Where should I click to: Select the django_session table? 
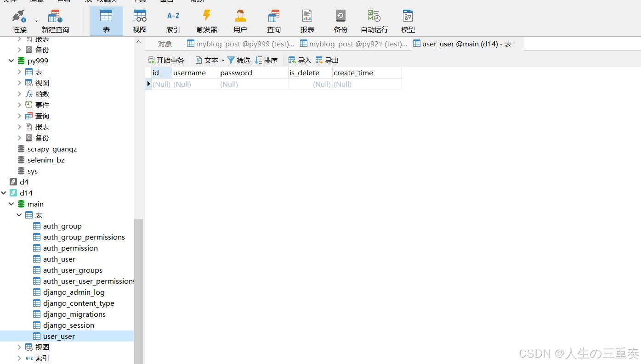(68, 325)
